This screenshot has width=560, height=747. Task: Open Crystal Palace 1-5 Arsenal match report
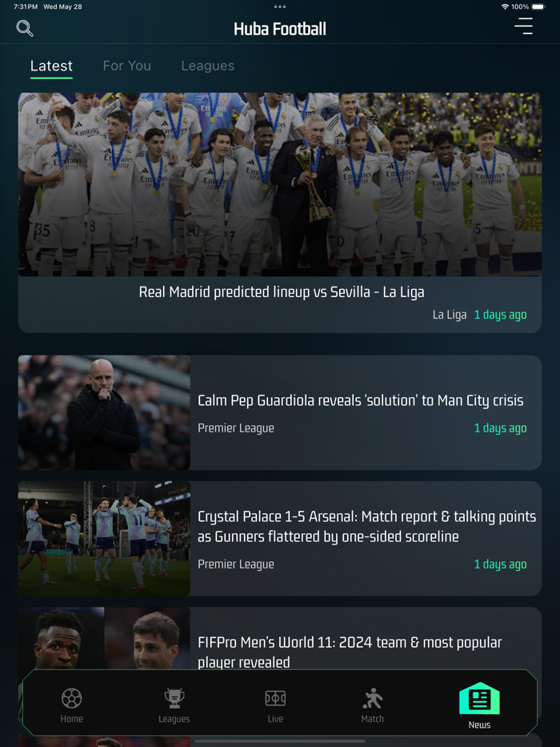(x=366, y=527)
